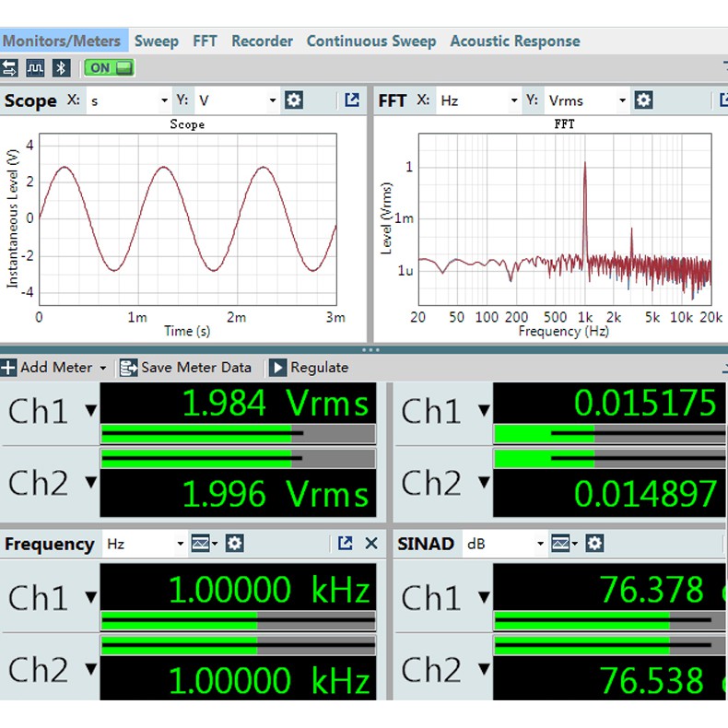Pop out the Frequency meter panel
The width and height of the screenshot is (728, 728).
pos(346,544)
